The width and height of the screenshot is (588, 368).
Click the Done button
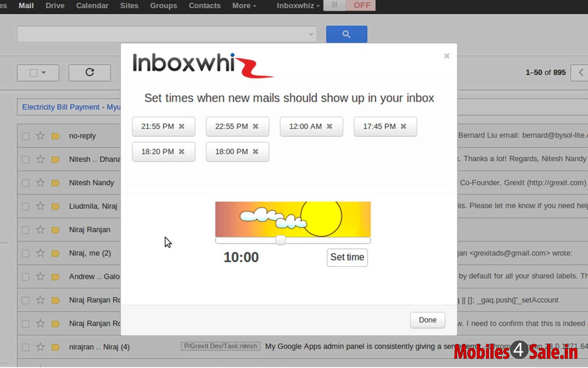pos(427,320)
